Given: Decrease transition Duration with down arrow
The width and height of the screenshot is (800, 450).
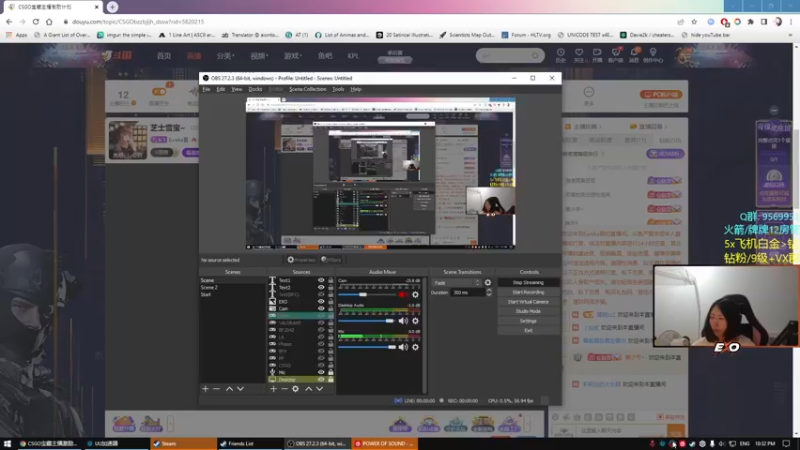Looking at the screenshot, I should click(x=489, y=295).
